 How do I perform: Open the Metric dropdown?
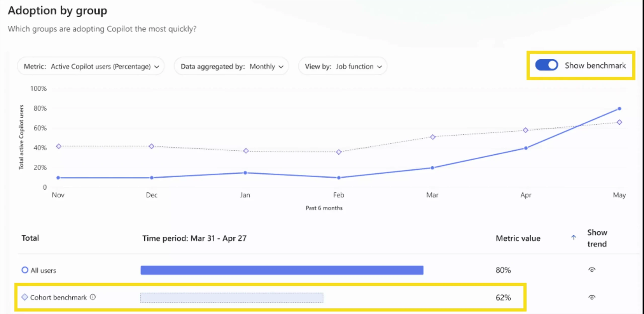coord(91,66)
